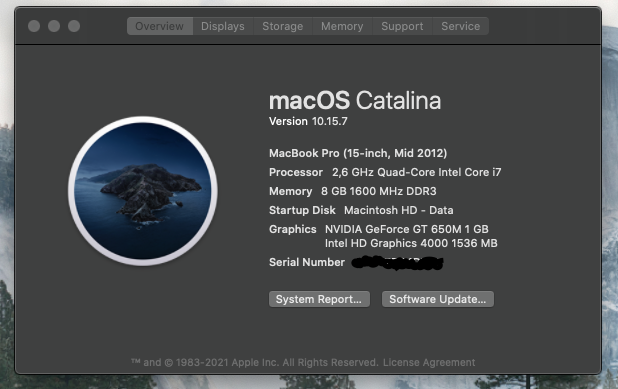Viewport: 618px width, 389px height.
Task: Switch to the Overview tab
Action: tap(160, 26)
